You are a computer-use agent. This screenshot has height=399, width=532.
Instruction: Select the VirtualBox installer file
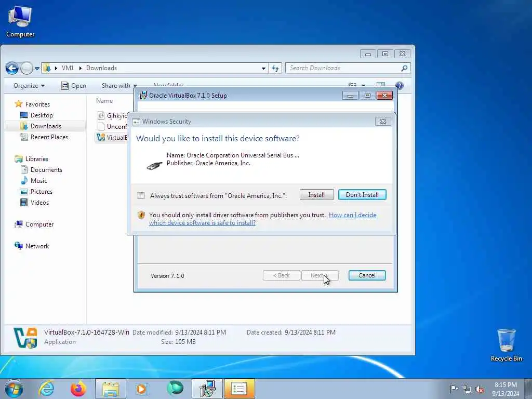coord(112,137)
